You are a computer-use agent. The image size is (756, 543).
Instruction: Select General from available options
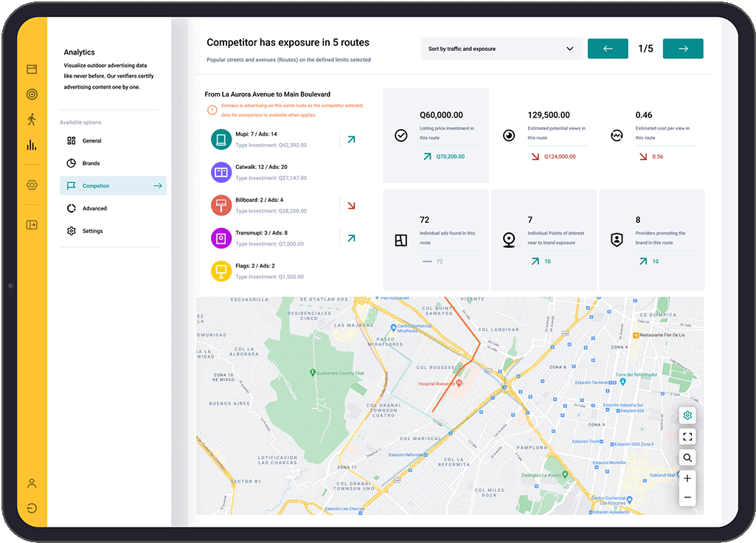coord(92,141)
